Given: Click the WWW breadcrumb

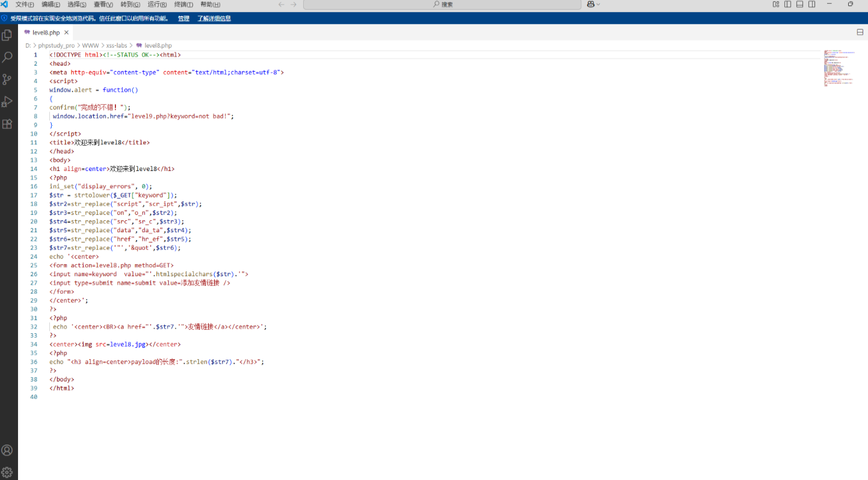Looking at the screenshot, I should point(90,45).
